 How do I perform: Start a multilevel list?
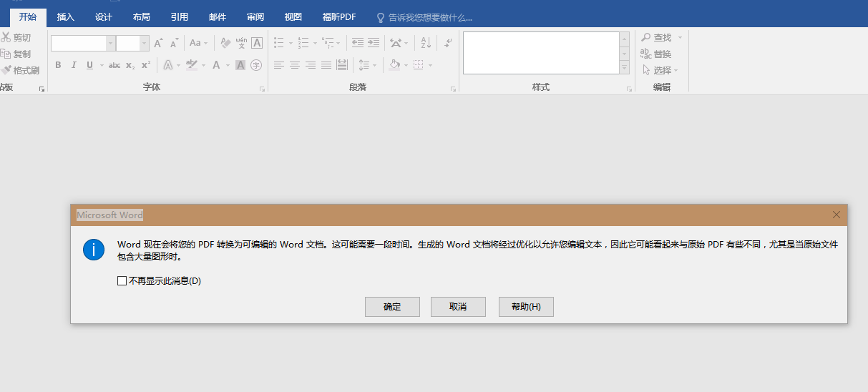327,44
